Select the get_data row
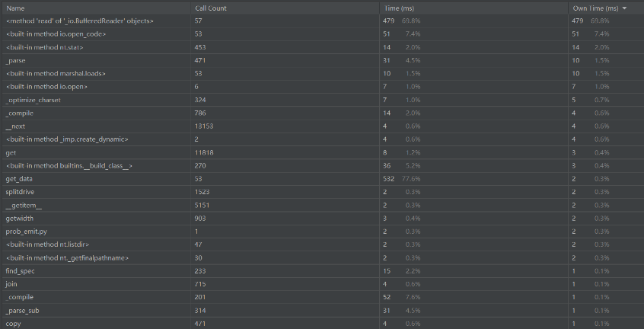 point(322,179)
